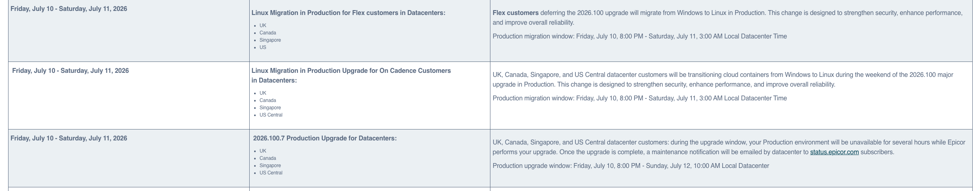The image size is (980, 191).
Task: Open the status.epicor.com link
Action: [x=834, y=152]
